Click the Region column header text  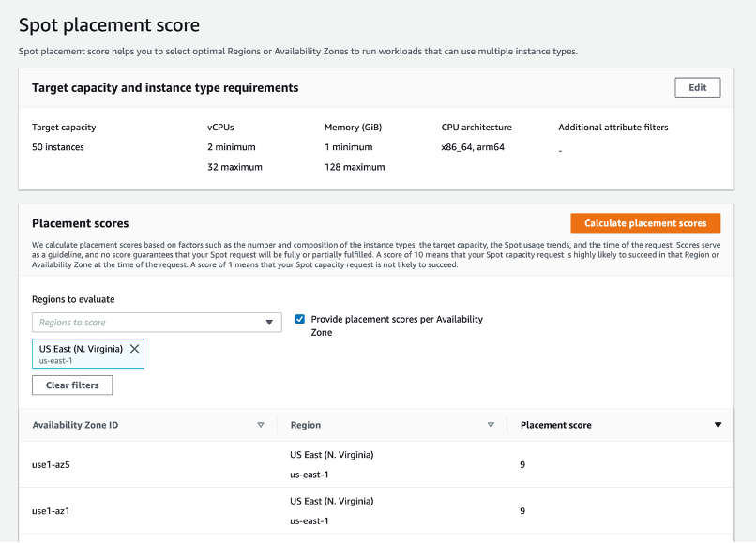pyautogui.click(x=306, y=425)
